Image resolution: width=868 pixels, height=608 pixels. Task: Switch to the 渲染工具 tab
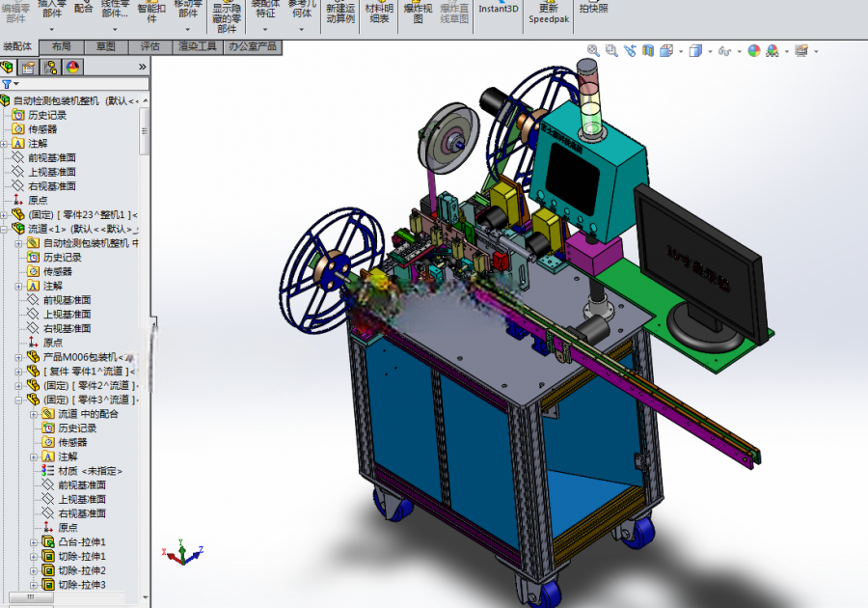198,47
